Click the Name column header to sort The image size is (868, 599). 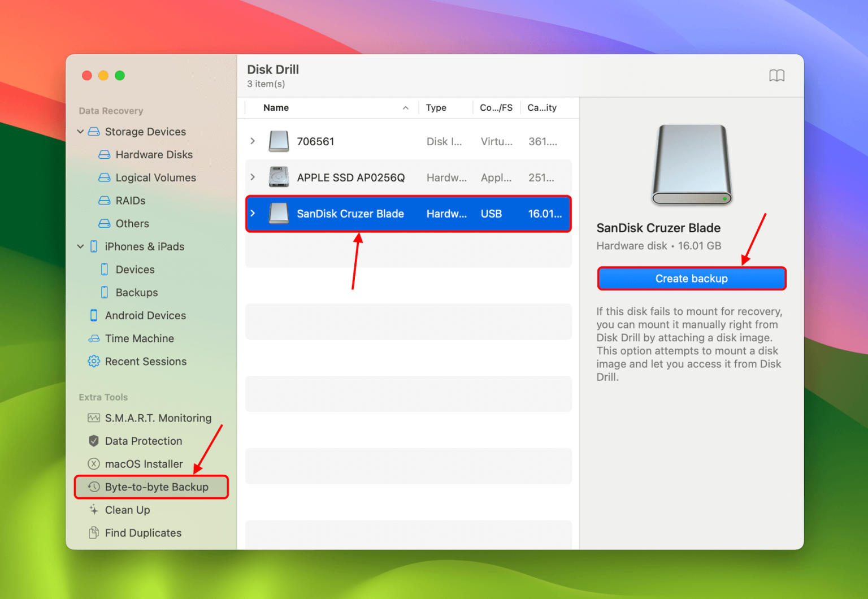(x=276, y=107)
